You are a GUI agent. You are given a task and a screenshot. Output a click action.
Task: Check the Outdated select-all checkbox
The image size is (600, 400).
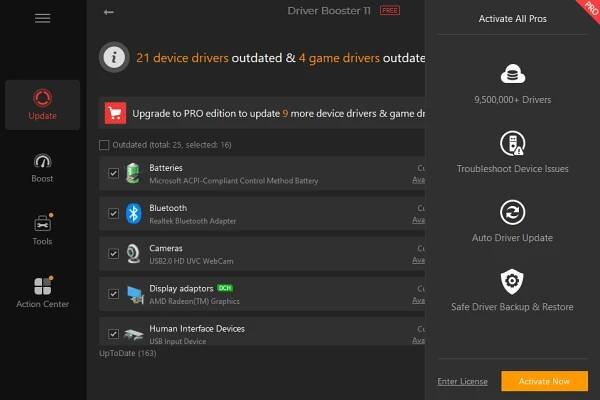(x=104, y=145)
